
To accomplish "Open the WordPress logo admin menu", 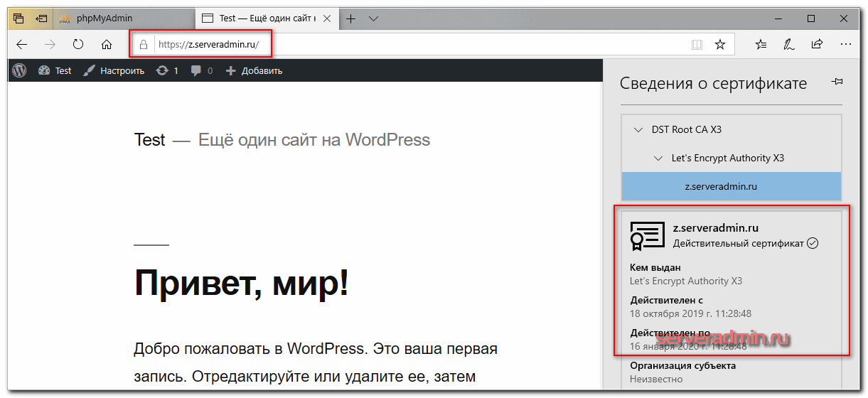I will tap(19, 70).
